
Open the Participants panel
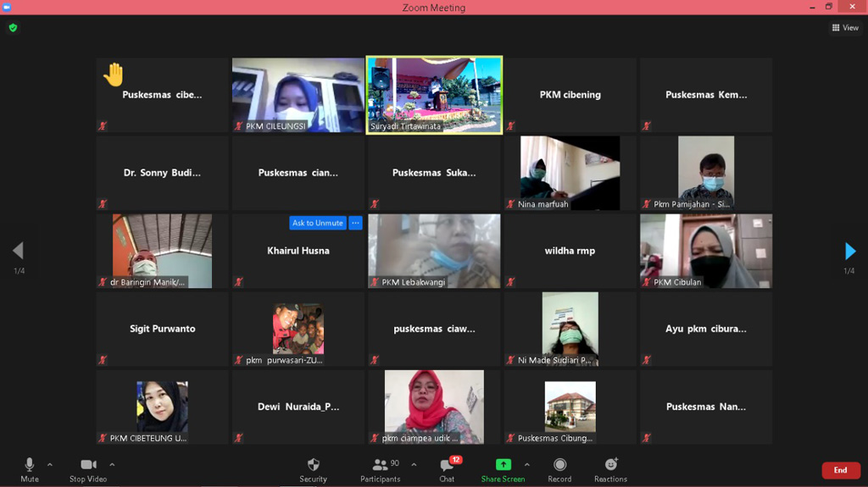(381, 470)
